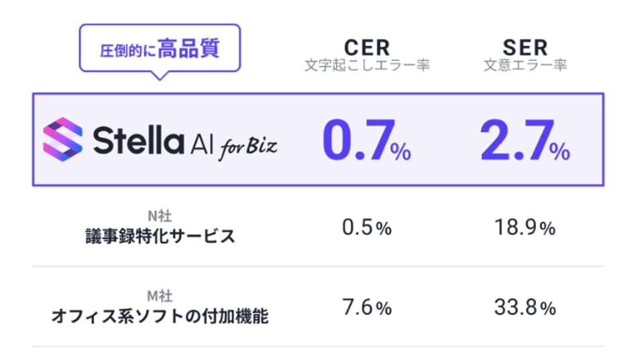The width and height of the screenshot is (644, 354).
Task: Click the N社 label
Action: point(160,216)
